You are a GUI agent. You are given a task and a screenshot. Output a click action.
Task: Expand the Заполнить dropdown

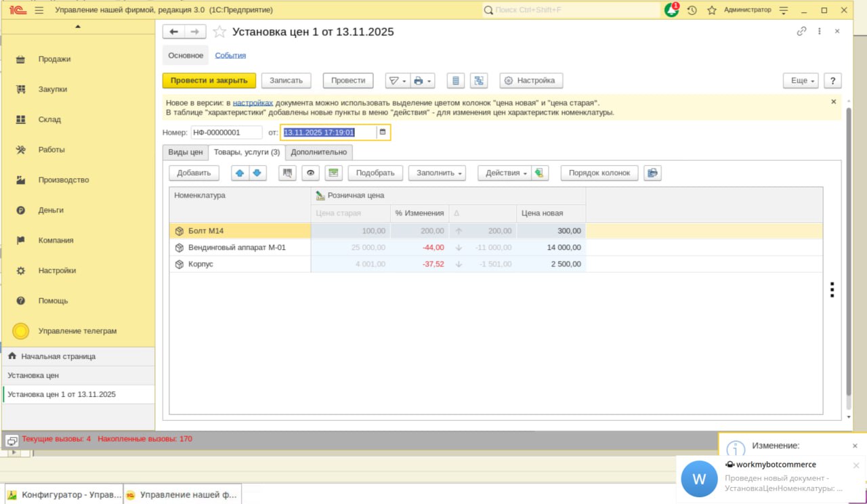(436, 173)
